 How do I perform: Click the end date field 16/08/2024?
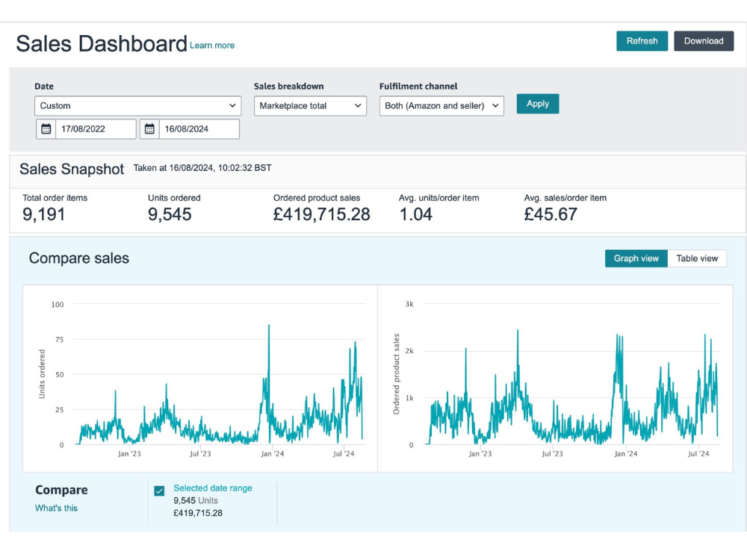pyautogui.click(x=197, y=129)
